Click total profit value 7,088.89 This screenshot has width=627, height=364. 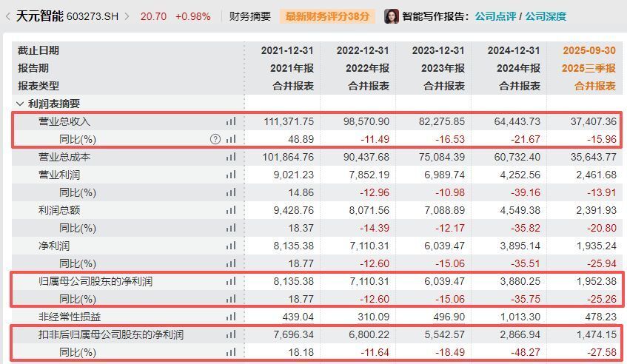[x=445, y=210]
